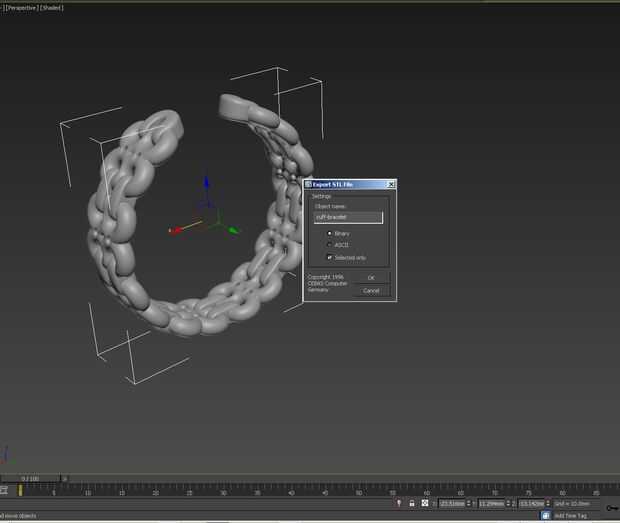Select the ASCII format radio button
Viewport: 620px width, 523px height.
(329, 245)
